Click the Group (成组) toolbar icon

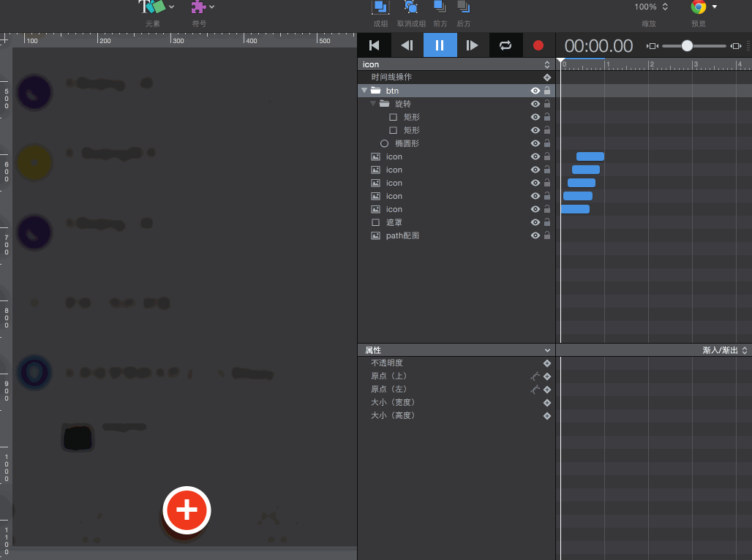(x=380, y=8)
